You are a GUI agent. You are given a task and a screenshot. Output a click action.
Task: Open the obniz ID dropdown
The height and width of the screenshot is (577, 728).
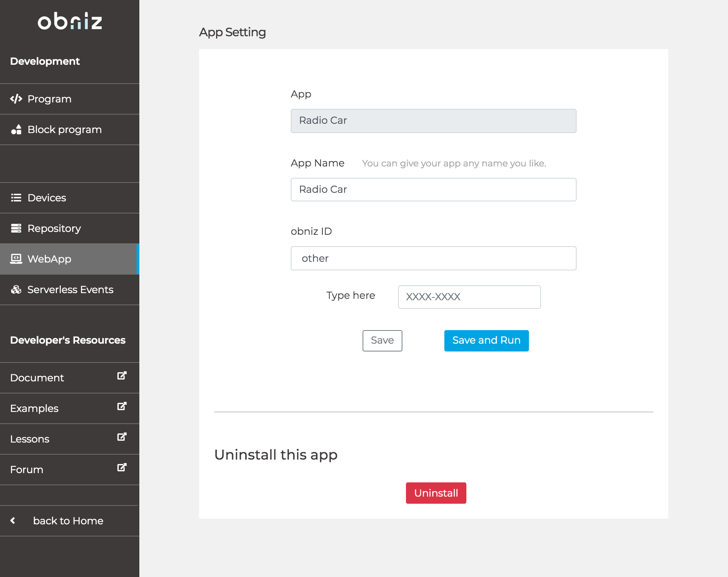[433, 258]
